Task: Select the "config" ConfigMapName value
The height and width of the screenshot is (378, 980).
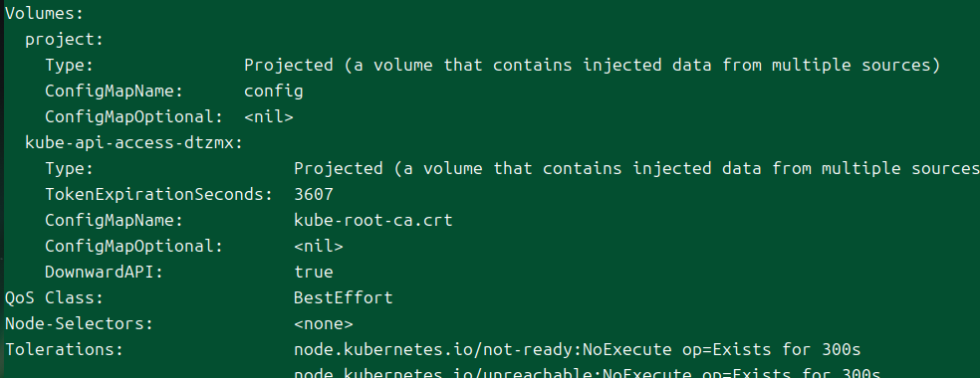Action: (274, 92)
